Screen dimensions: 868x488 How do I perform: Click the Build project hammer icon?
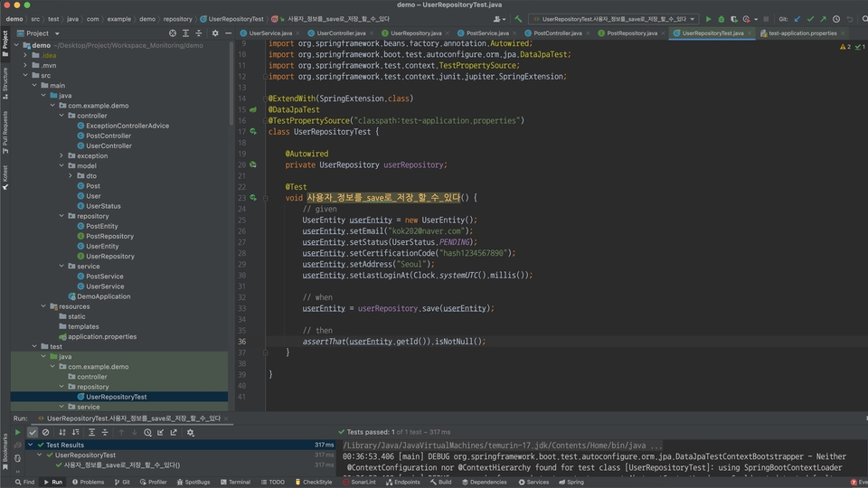519,19
